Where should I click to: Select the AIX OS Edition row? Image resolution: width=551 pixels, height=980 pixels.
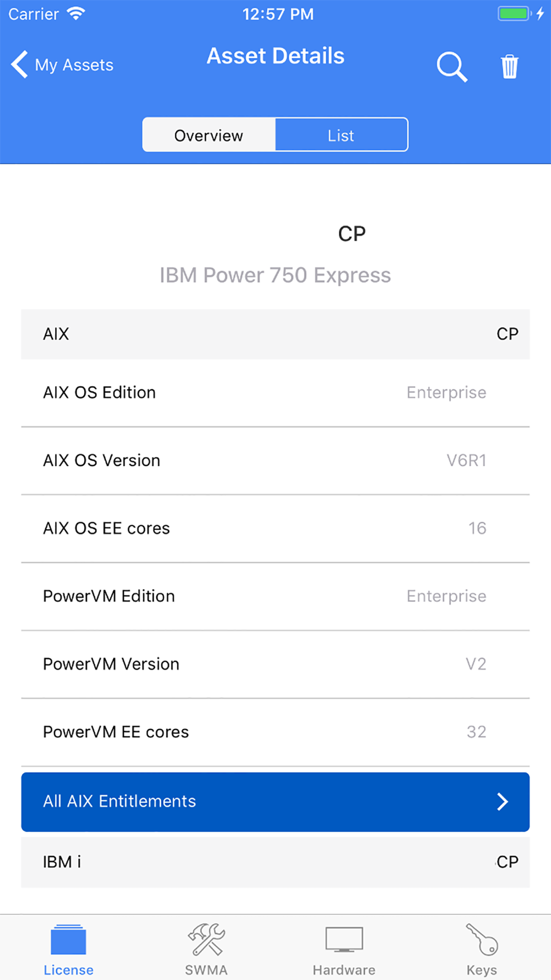click(275, 392)
